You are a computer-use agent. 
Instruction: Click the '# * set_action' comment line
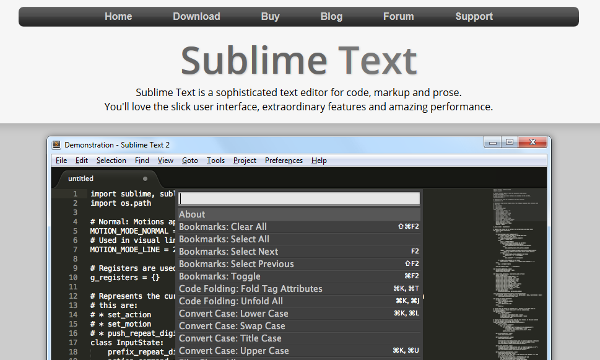[x=121, y=314]
